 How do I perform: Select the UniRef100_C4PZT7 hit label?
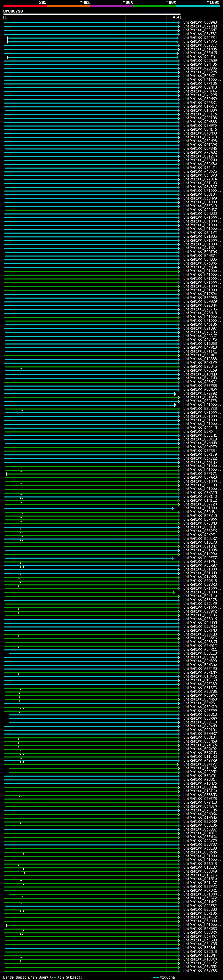coord(200,558)
